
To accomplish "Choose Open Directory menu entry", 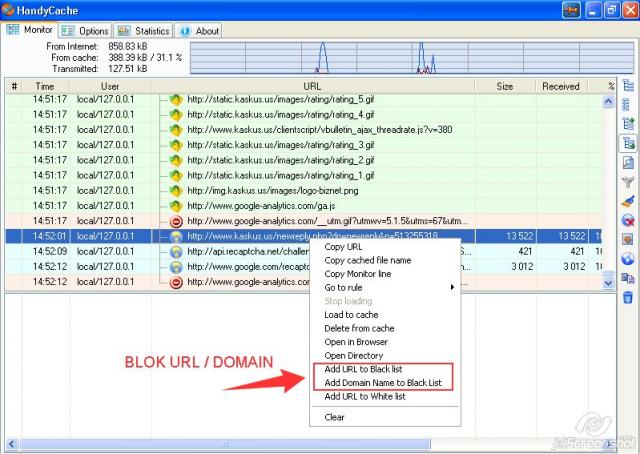I will point(354,356).
